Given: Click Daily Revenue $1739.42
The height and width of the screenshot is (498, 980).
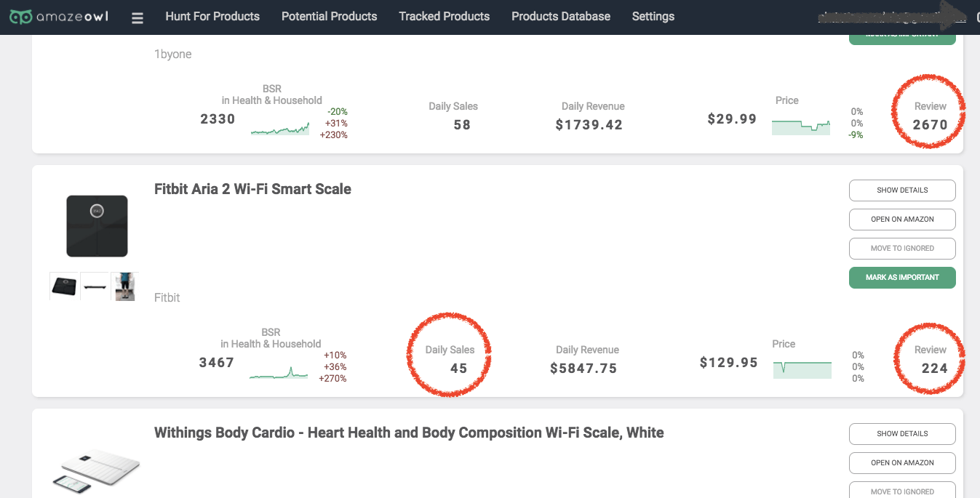Looking at the screenshot, I should 589,125.
